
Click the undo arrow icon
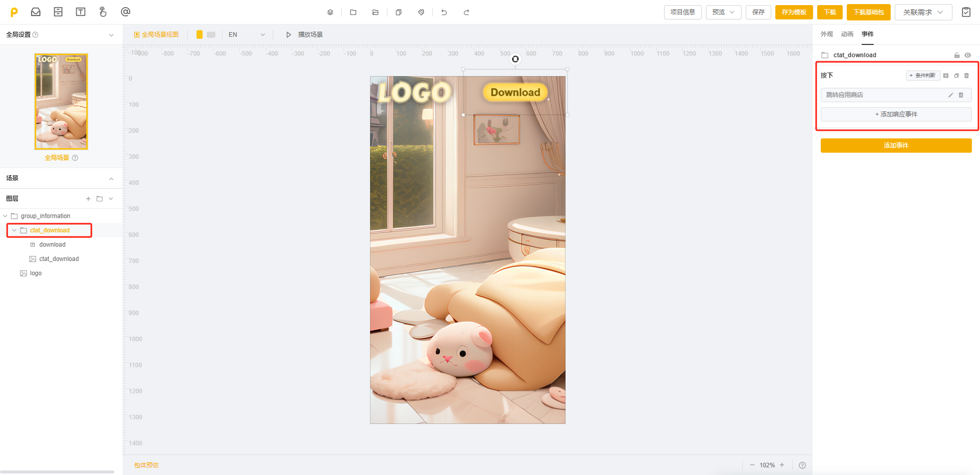[444, 12]
